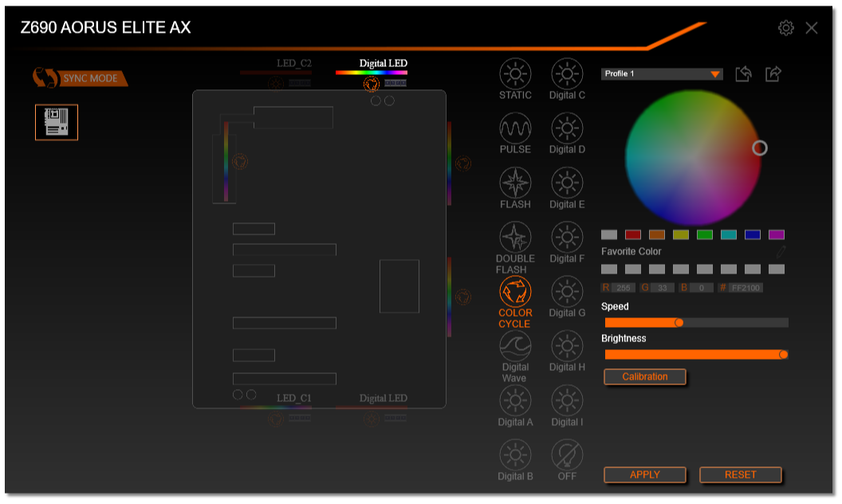Viewport: 842px width, 504px height.
Task: Click the Speed slider track
Action: 696,322
